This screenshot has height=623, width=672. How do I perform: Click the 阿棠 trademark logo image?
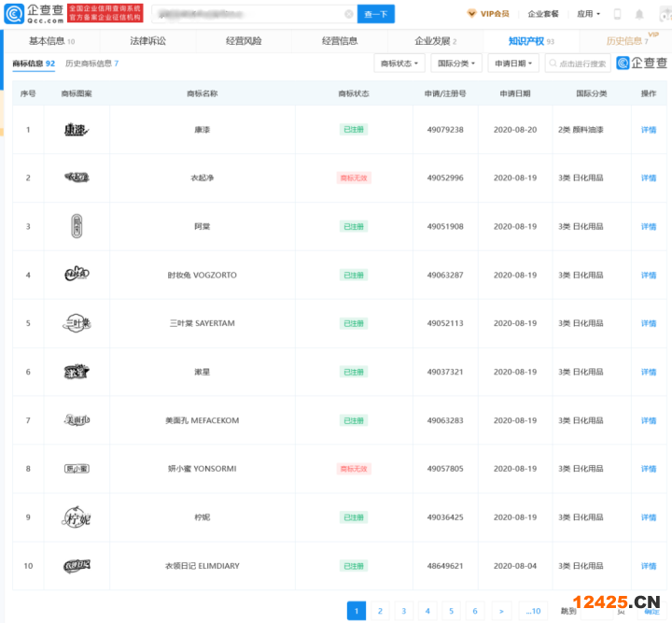[76, 226]
